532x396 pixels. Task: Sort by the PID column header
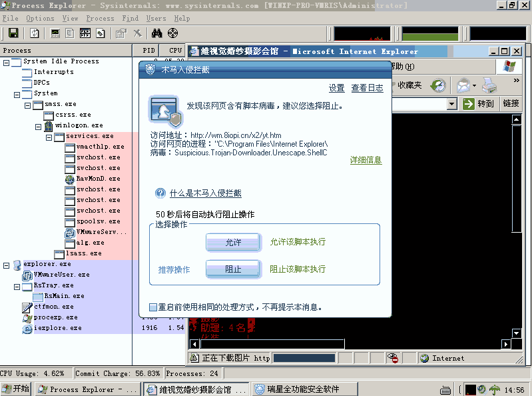(146, 51)
